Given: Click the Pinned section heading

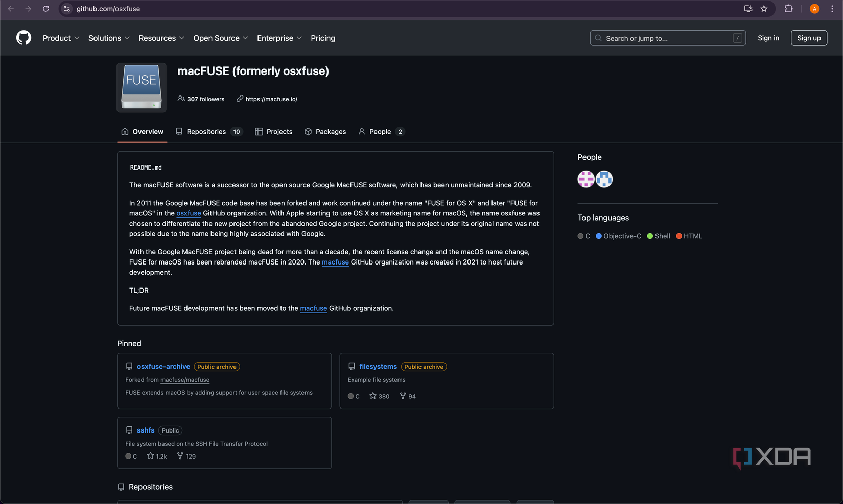Looking at the screenshot, I should pyautogui.click(x=129, y=344).
